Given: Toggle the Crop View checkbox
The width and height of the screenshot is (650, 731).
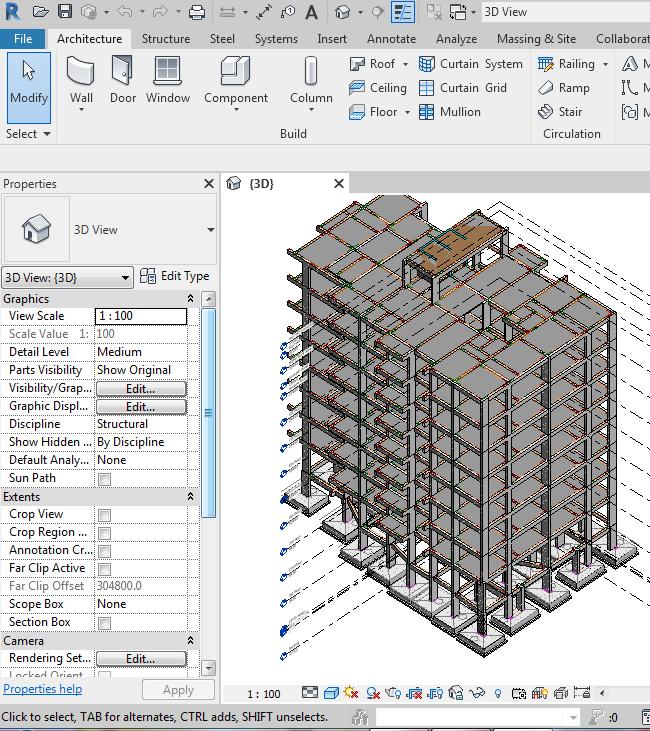Looking at the screenshot, I should (x=104, y=515).
